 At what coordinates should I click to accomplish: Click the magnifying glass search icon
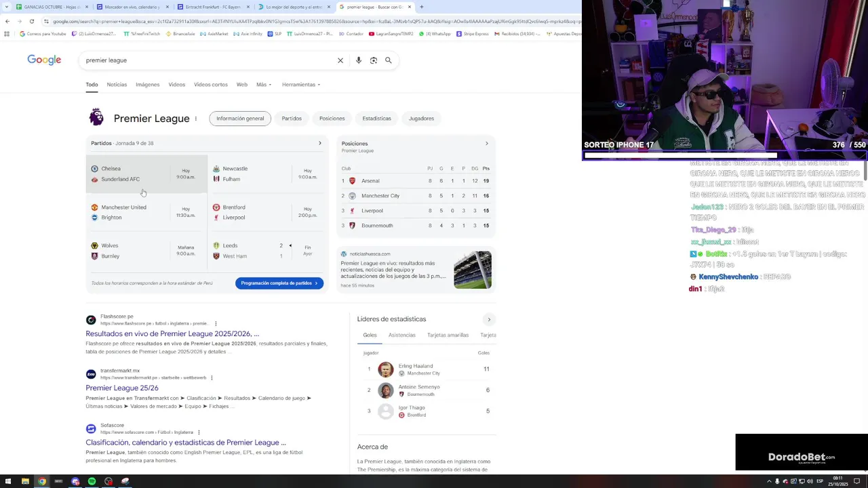click(389, 60)
